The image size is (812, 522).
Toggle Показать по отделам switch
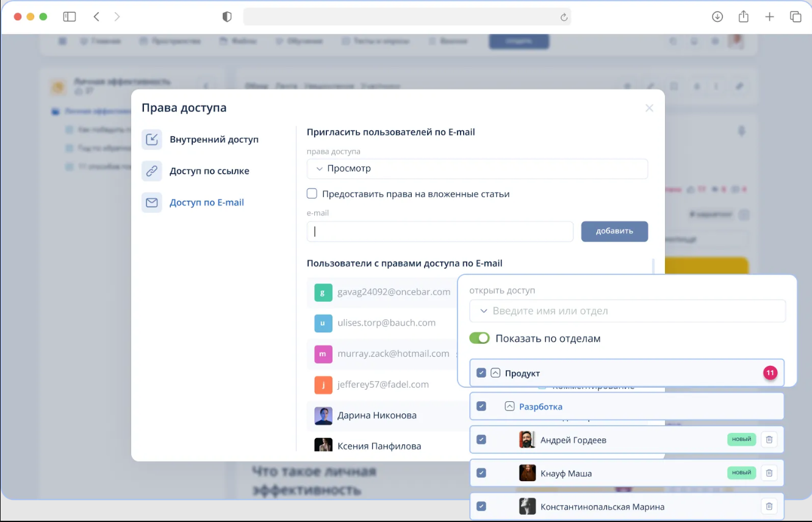[480, 338]
